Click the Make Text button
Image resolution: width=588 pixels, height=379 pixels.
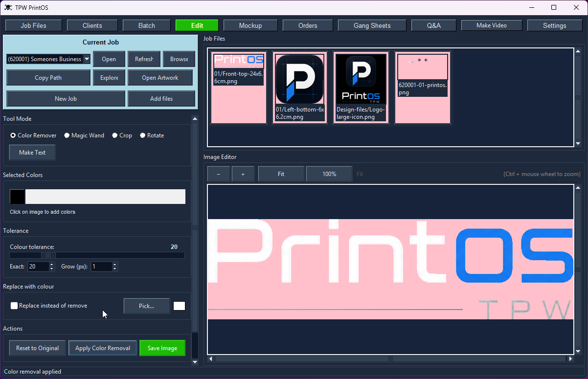pos(32,153)
